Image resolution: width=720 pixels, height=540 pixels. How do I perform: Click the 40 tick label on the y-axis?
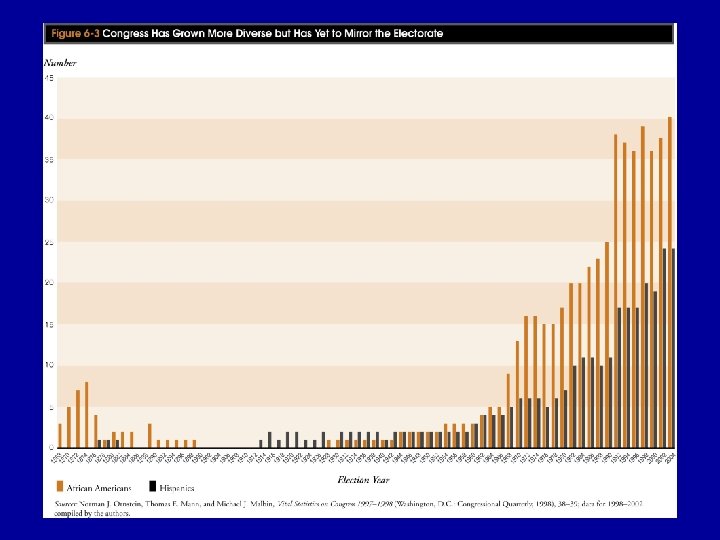[49, 118]
